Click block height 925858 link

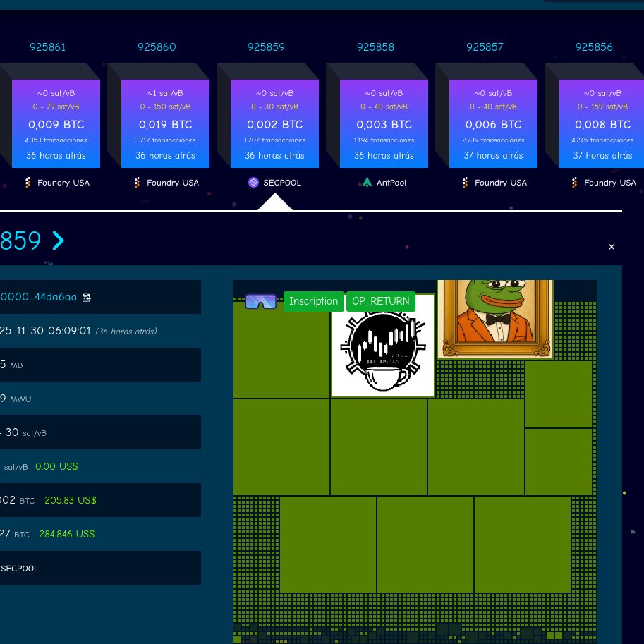(375, 47)
